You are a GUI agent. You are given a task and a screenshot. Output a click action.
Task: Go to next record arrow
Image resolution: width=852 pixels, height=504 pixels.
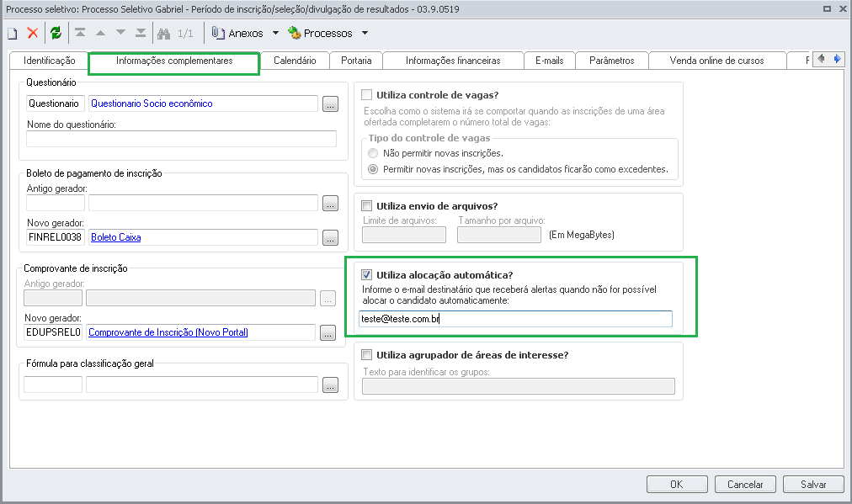pyautogui.click(x=120, y=33)
